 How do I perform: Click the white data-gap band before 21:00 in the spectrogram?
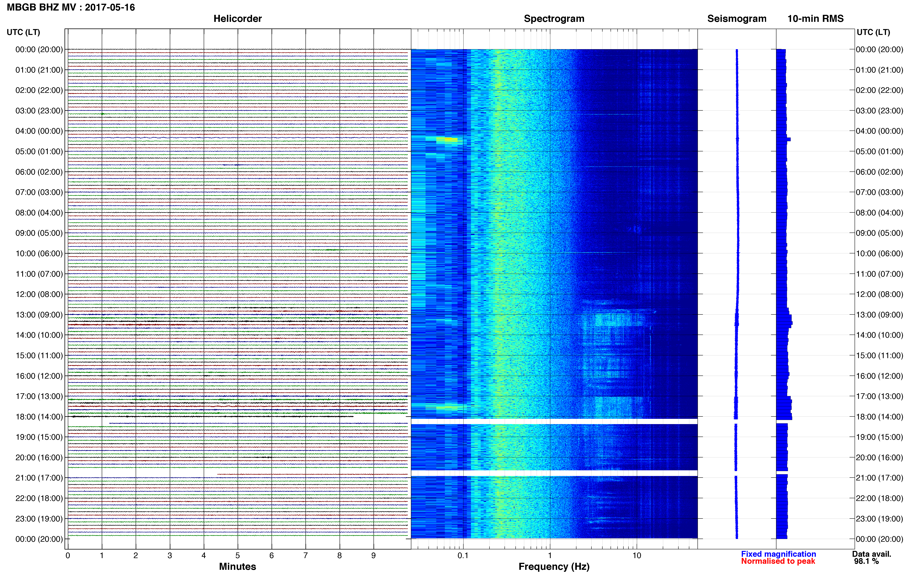pos(554,473)
